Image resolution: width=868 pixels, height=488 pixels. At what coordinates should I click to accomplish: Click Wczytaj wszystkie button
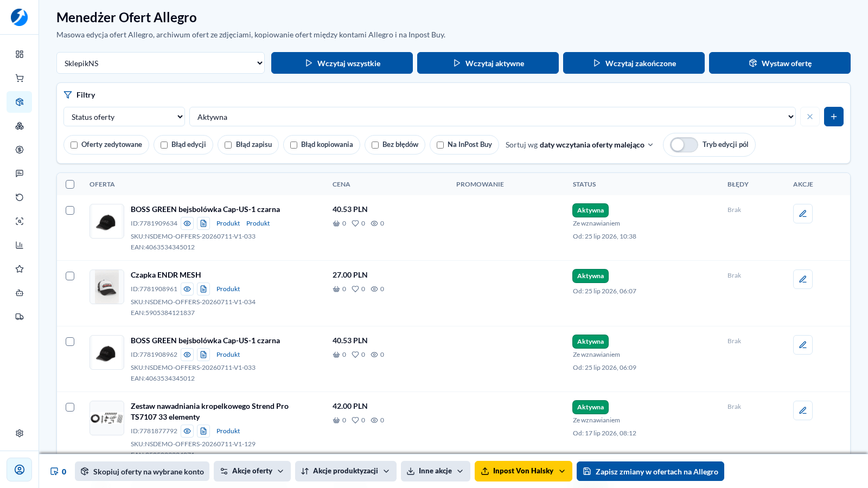tap(342, 63)
